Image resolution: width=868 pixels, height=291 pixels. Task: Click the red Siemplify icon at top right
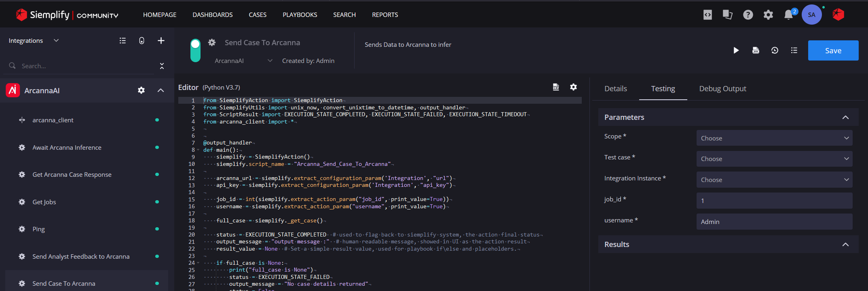point(838,15)
